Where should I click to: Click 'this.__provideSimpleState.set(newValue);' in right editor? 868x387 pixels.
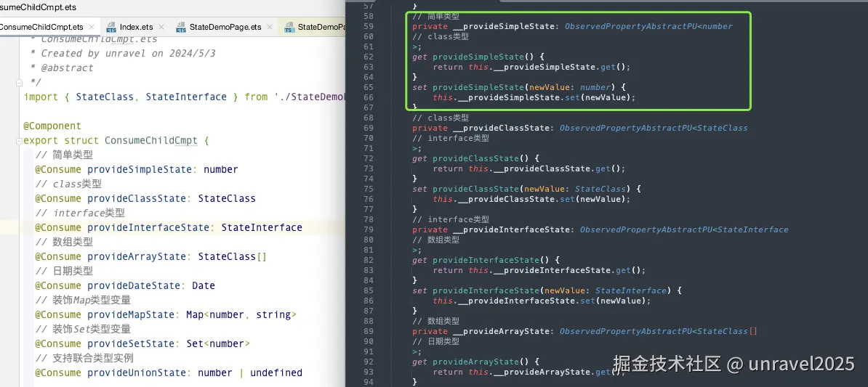pyautogui.click(x=534, y=98)
